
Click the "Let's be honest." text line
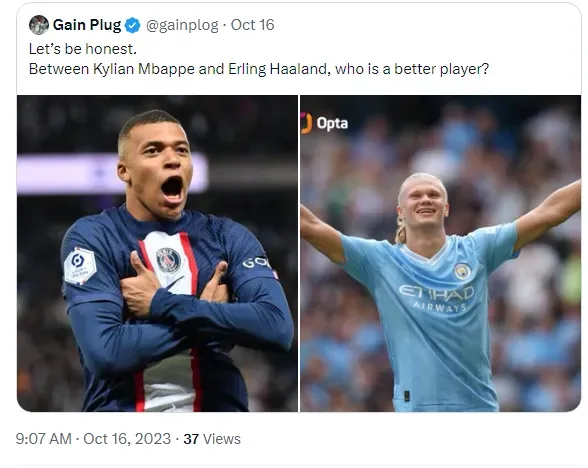tap(83, 49)
